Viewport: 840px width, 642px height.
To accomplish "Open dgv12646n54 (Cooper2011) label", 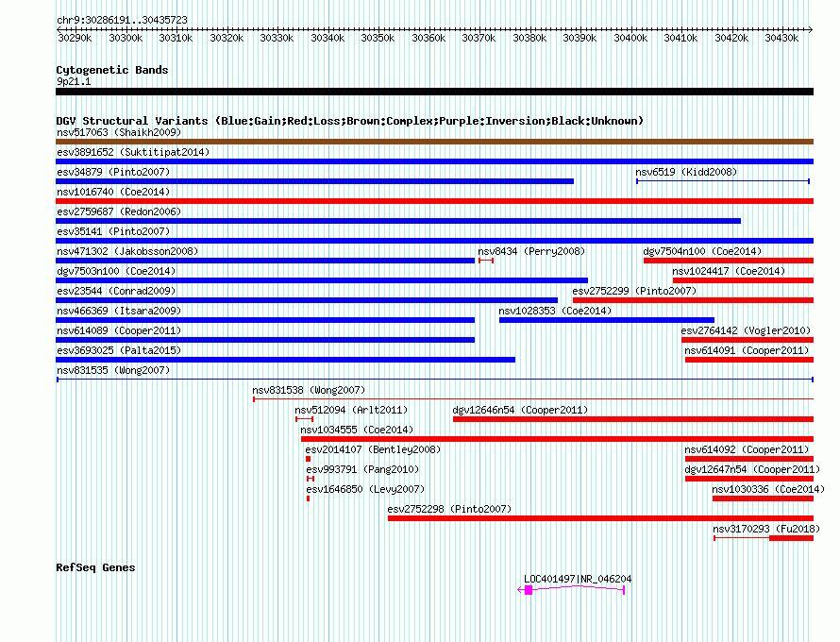I will (x=520, y=410).
